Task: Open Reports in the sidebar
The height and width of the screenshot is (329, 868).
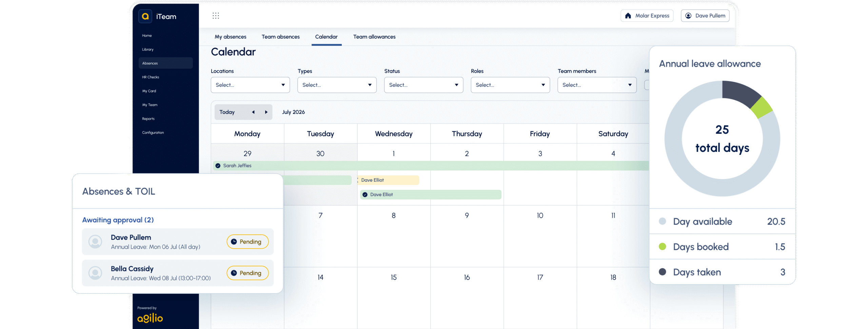Action: [148, 119]
